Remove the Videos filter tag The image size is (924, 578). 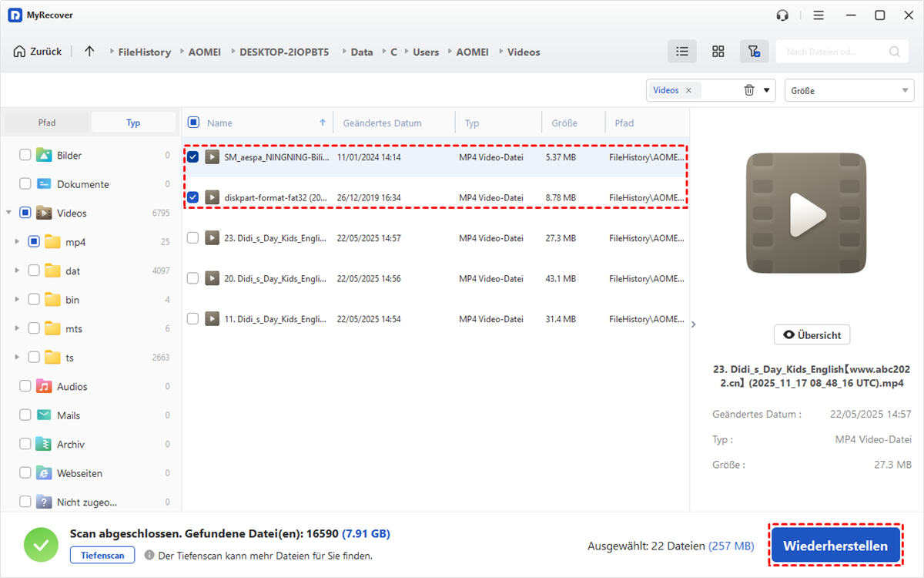click(688, 90)
